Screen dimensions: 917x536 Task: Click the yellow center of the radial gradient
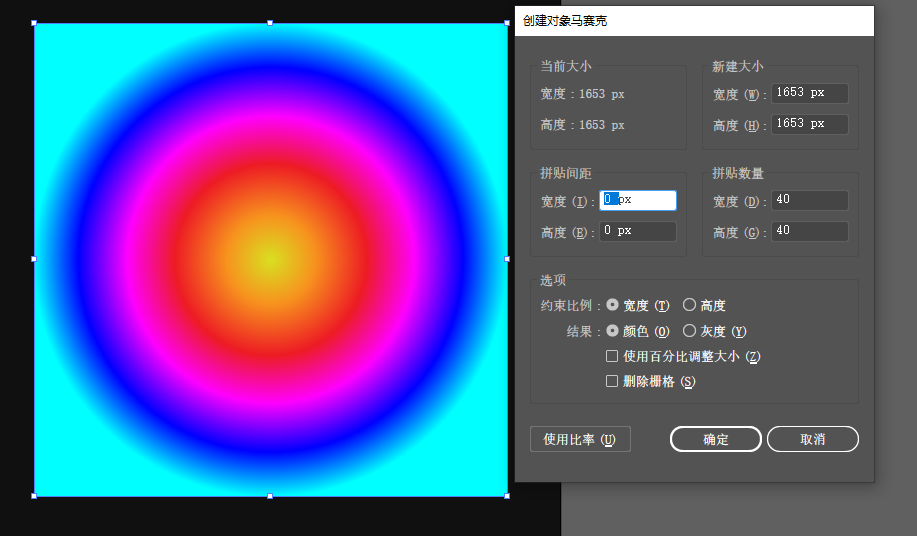(271, 260)
